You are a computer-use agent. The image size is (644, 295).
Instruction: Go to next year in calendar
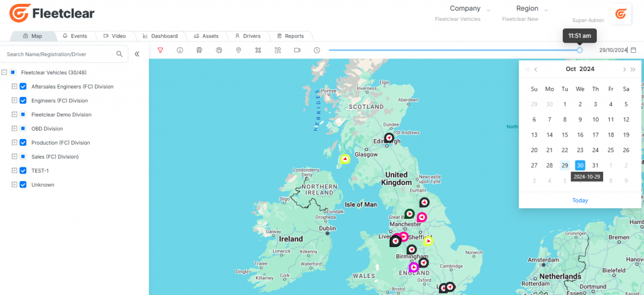[633, 69]
